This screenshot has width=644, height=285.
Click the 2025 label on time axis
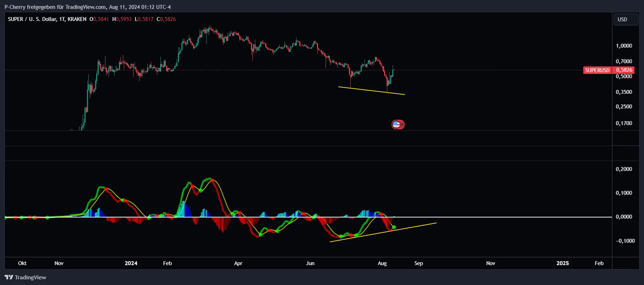pos(563,263)
